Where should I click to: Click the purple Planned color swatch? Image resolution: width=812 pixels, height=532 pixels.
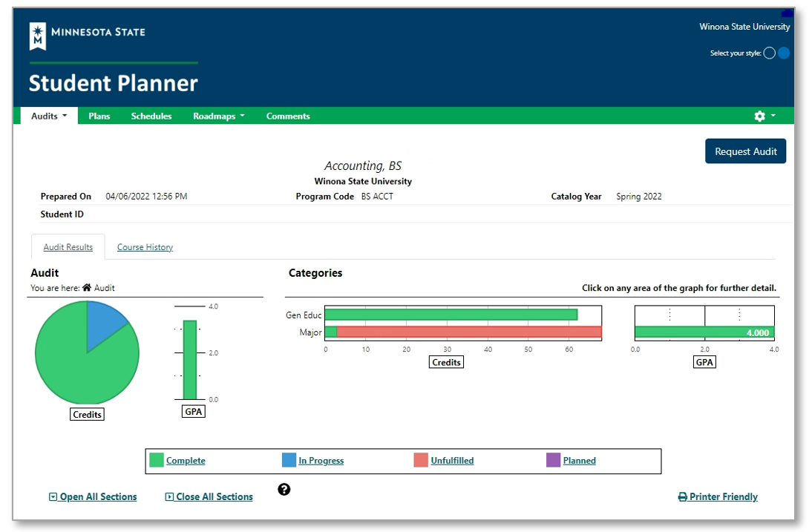click(x=554, y=460)
